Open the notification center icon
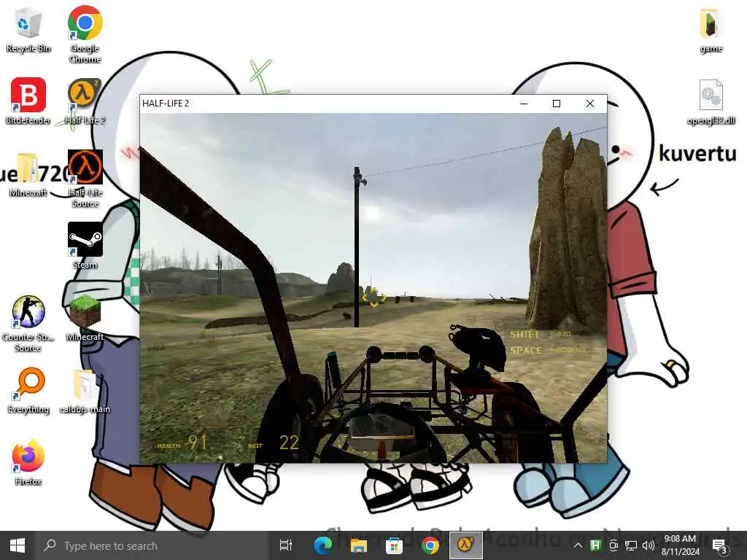The height and width of the screenshot is (560, 747). point(719,545)
